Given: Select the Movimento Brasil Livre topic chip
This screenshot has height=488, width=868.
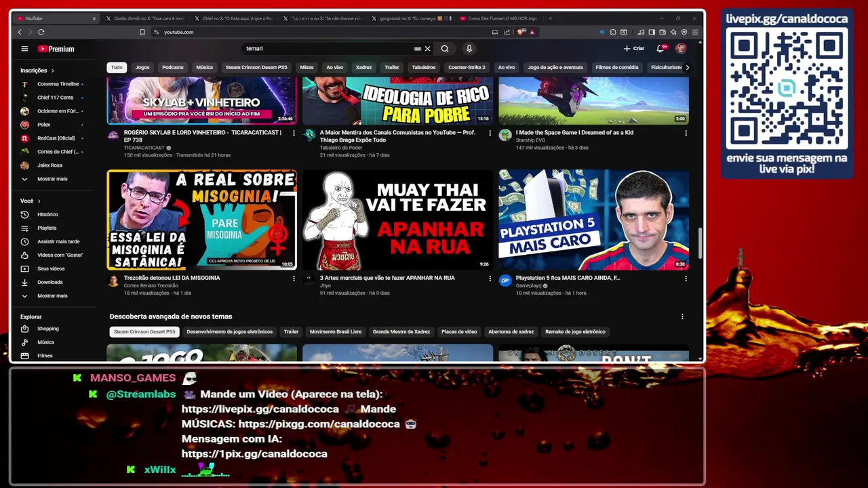Looking at the screenshot, I should [x=336, y=331].
